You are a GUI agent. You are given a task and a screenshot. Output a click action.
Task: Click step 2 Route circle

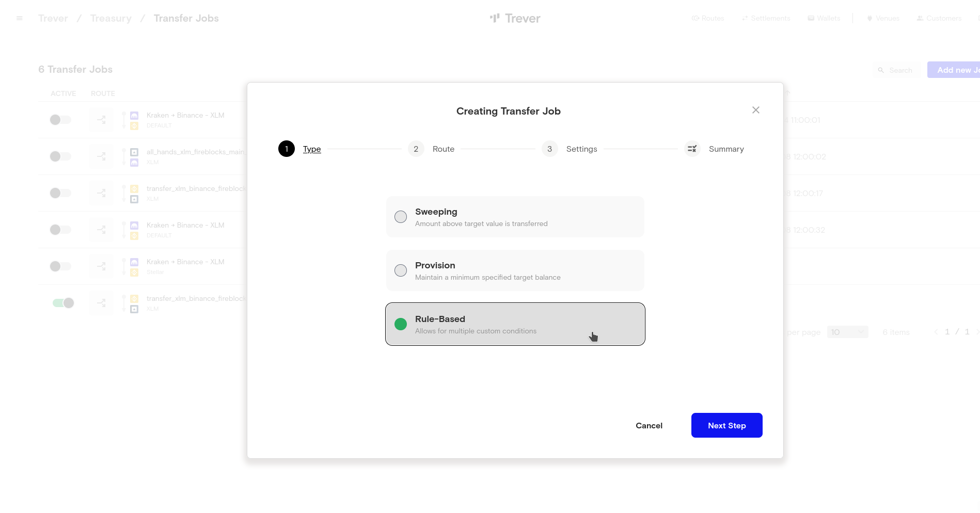pyautogui.click(x=416, y=149)
